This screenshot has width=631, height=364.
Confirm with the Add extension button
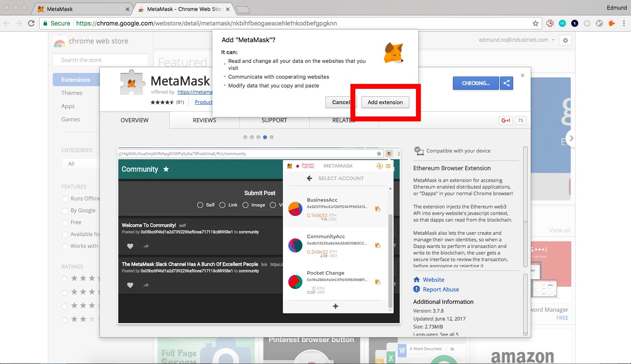[385, 102]
